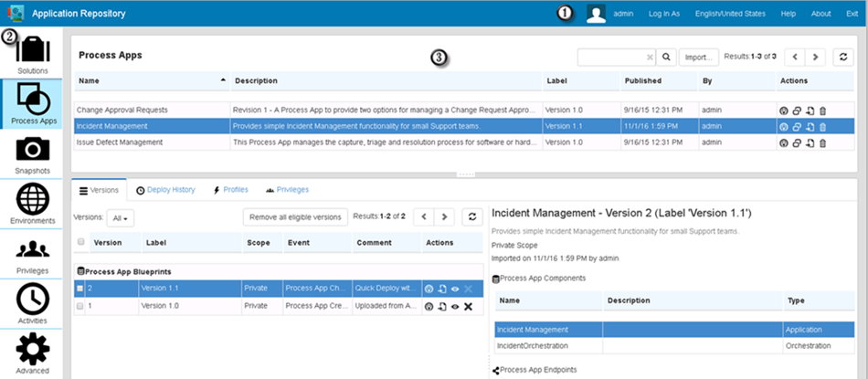Click the overlapping-rectangles action icon for Issue Defect Management

pos(797,142)
